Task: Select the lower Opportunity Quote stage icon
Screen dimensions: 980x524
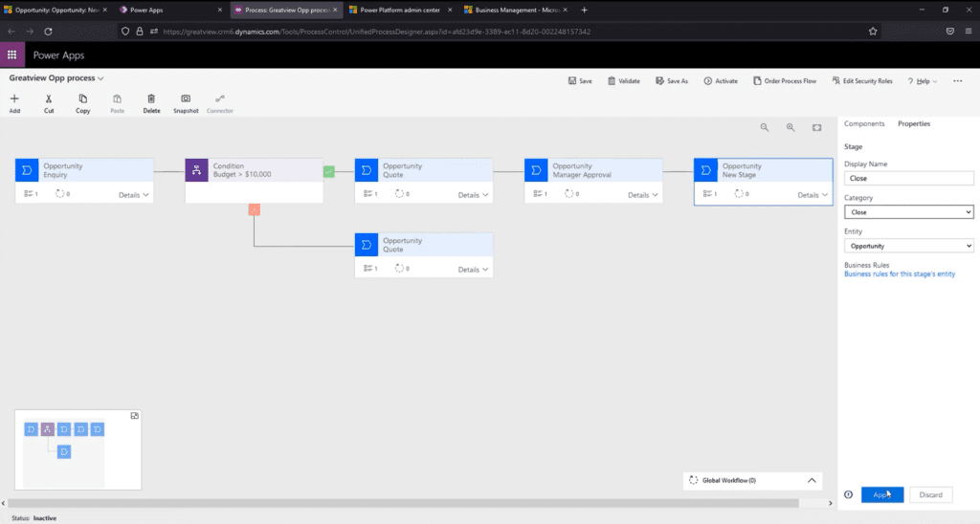Action: click(367, 245)
